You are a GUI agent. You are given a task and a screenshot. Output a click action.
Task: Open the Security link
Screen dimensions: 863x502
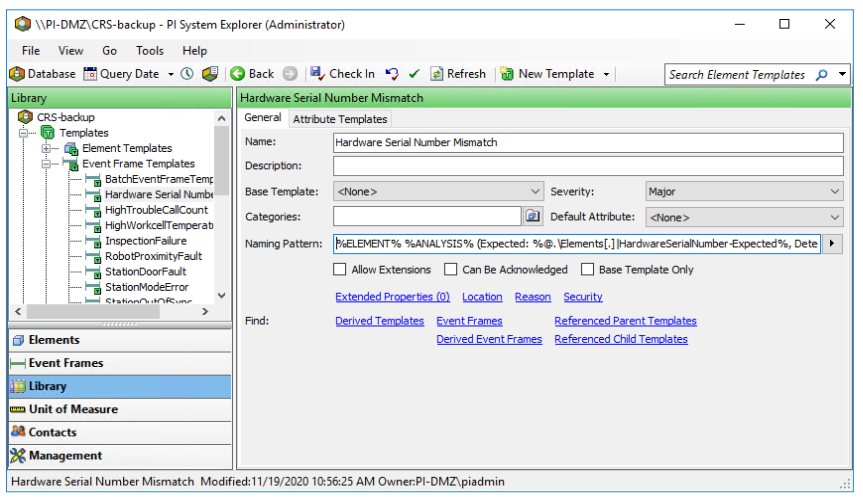(583, 297)
